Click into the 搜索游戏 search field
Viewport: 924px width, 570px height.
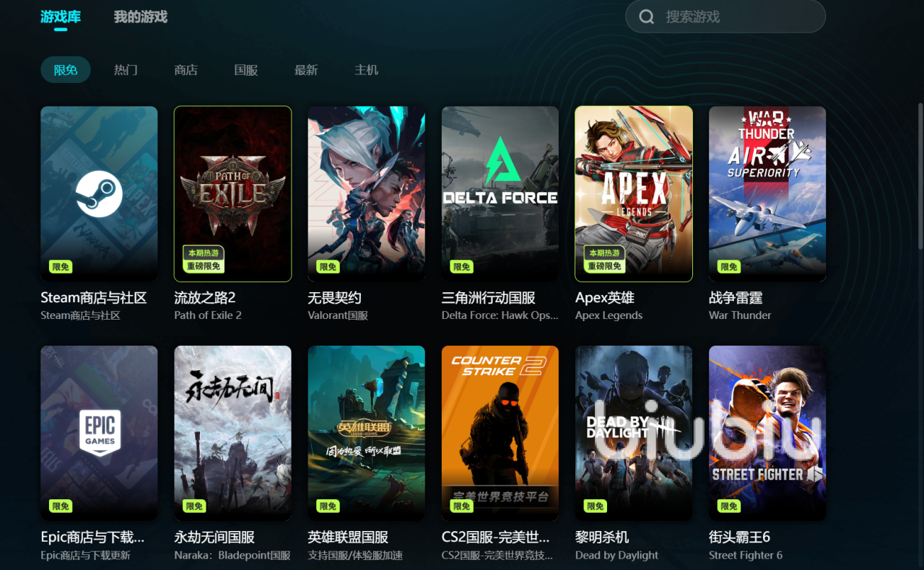(x=725, y=17)
